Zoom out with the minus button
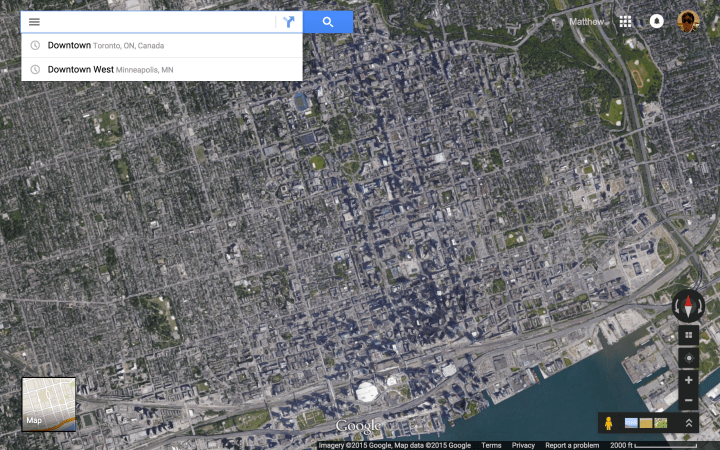 click(x=688, y=400)
